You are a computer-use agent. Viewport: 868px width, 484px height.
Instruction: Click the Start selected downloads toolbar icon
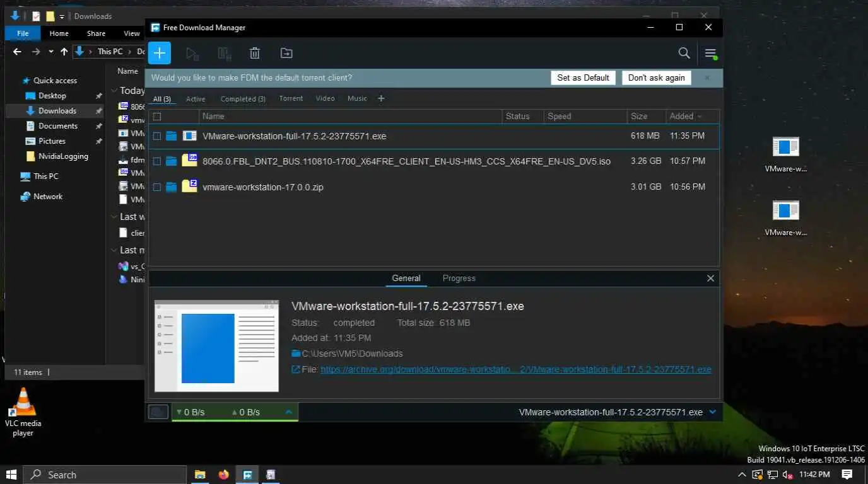192,54
